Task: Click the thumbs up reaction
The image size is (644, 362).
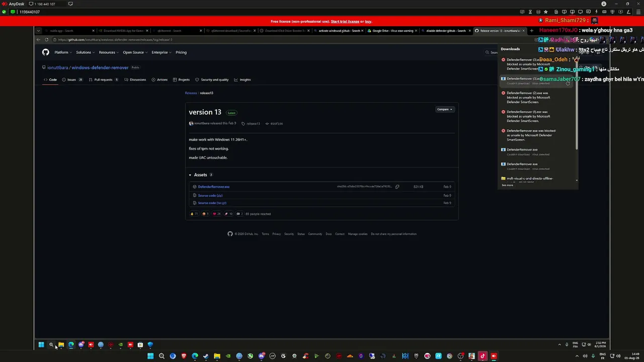Action: point(194,214)
